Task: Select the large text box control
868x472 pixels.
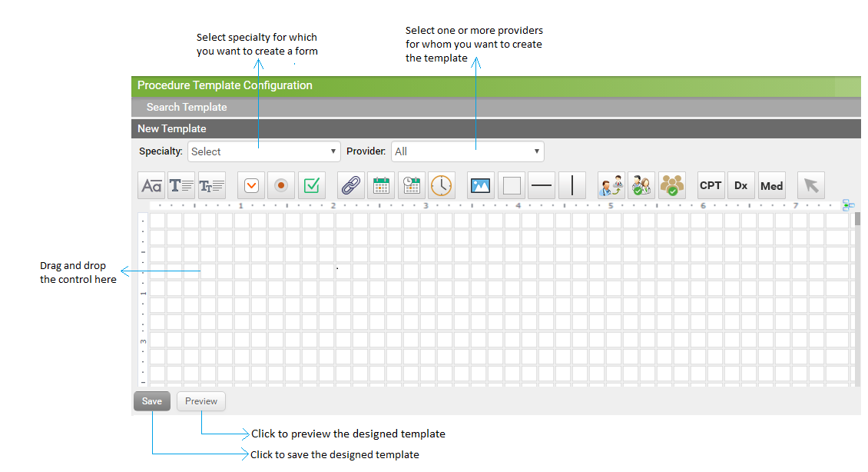Action: [181, 185]
